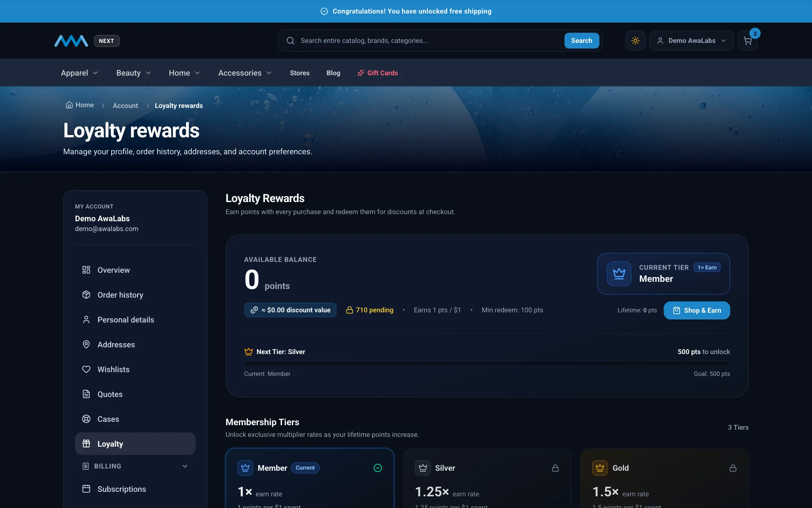Expand the Accessories menu
This screenshot has width=812, height=508.
pos(245,73)
